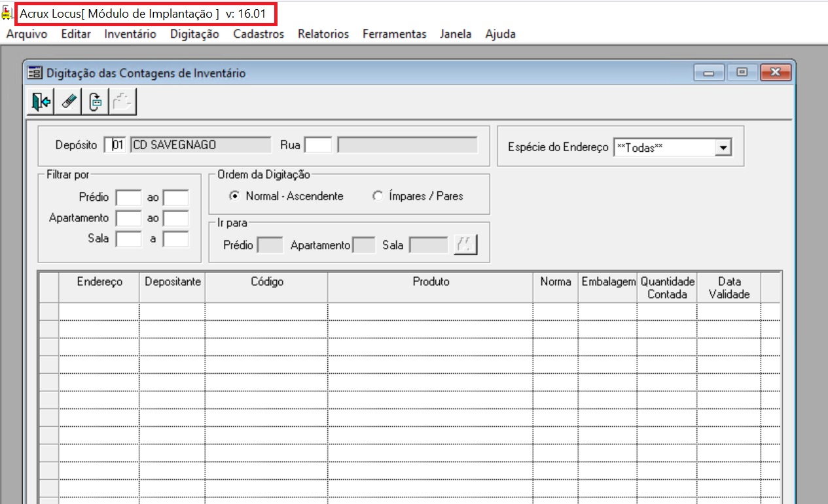Focus the Prédio ending value field after ao

click(175, 197)
